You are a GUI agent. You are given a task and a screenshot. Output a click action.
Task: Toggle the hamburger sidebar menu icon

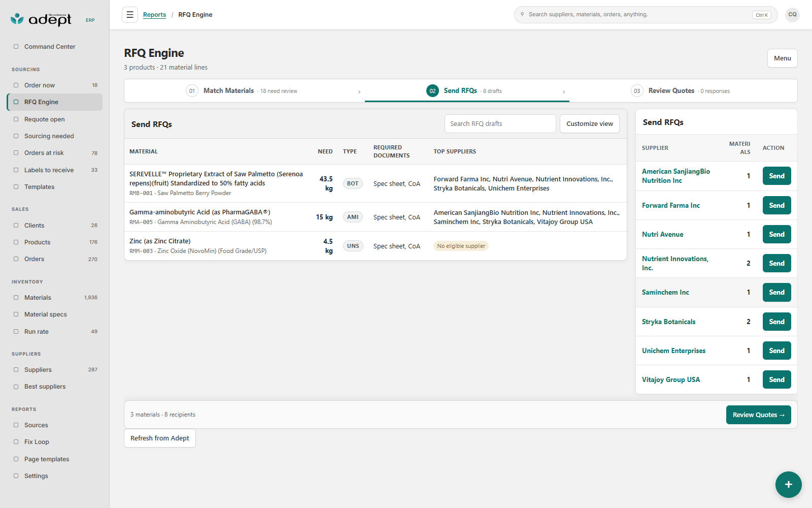tap(130, 15)
